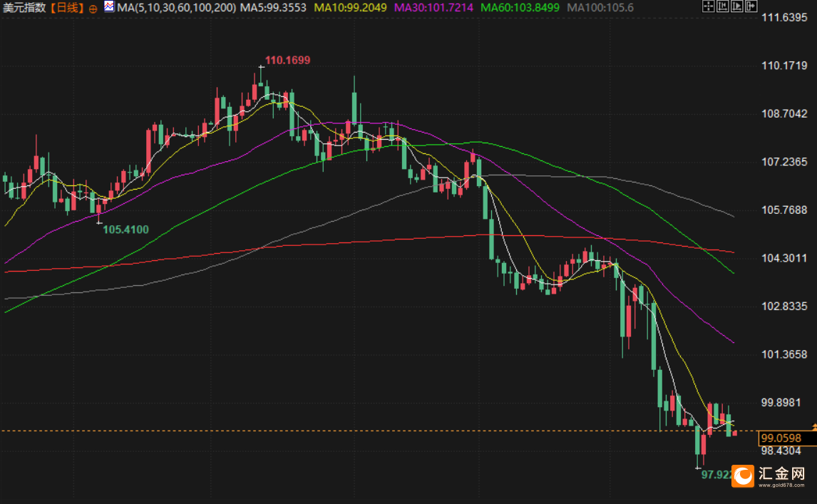Click the playback icon in top-right toolbar
The height and width of the screenshot is (504, 817).
(x=736, y=6)
